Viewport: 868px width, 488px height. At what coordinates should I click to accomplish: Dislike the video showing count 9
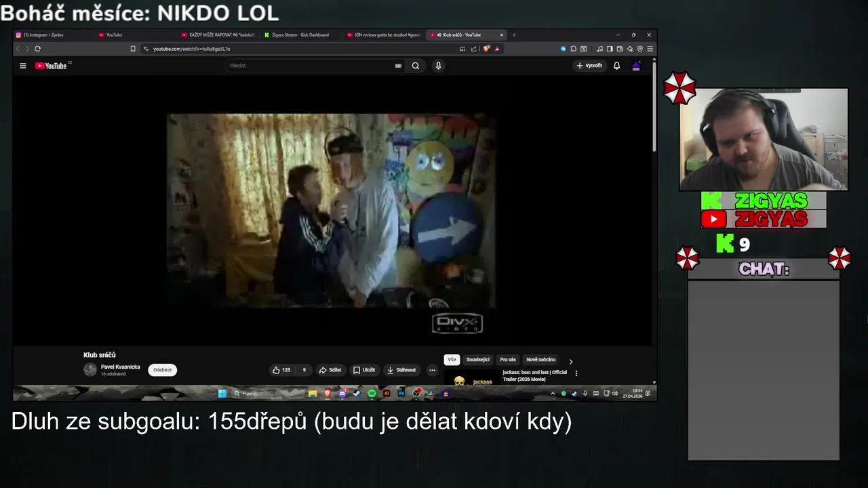click(303, 370)
